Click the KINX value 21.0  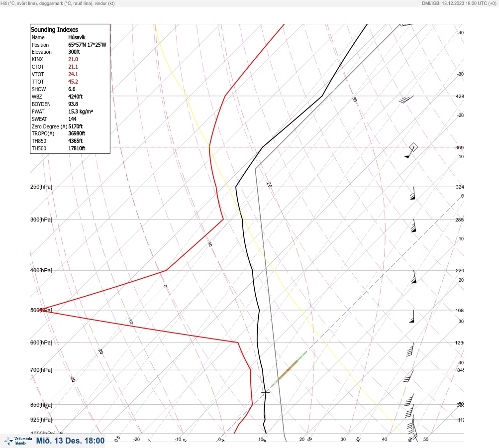(73, 59)
